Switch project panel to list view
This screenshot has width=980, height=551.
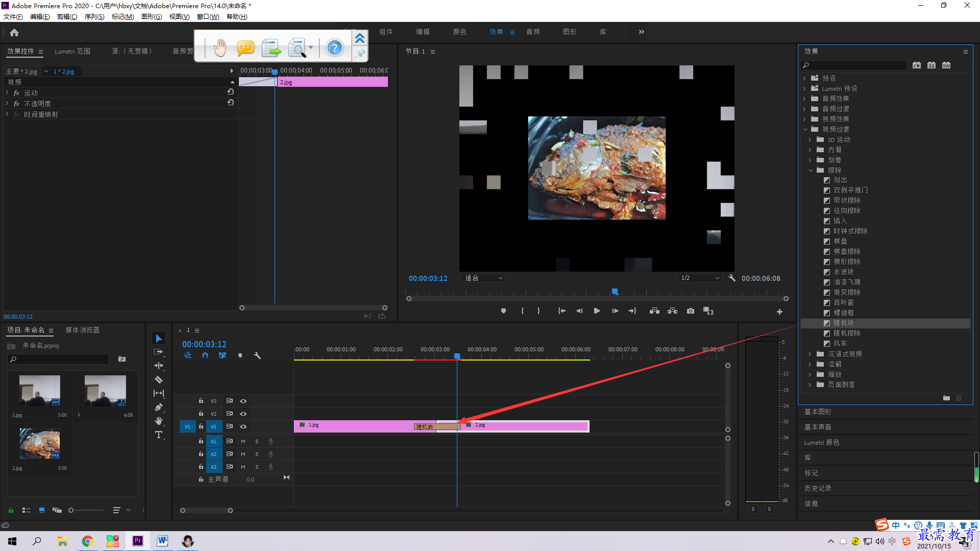point(27,510)
